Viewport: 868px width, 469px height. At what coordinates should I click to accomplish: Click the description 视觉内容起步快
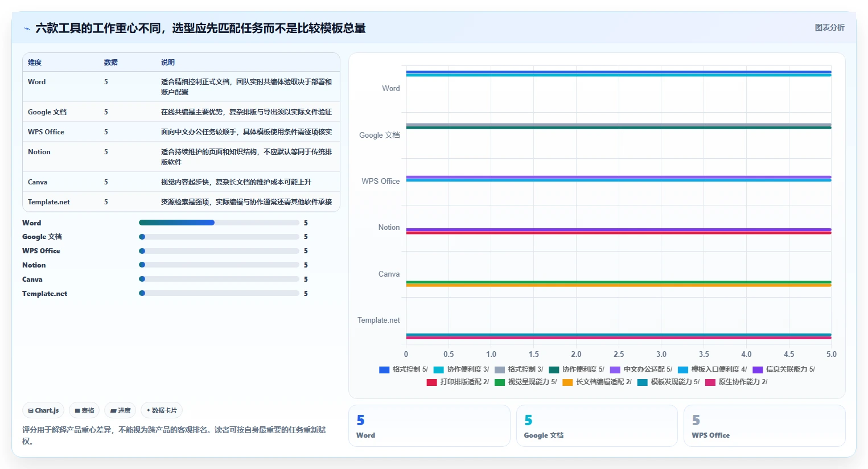[x=236, y=182]
